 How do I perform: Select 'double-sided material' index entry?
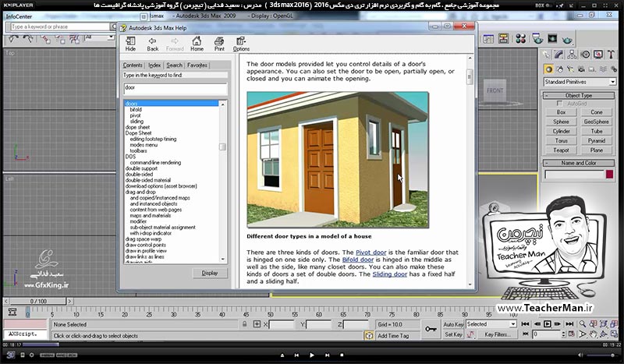[x=148, y=180]
